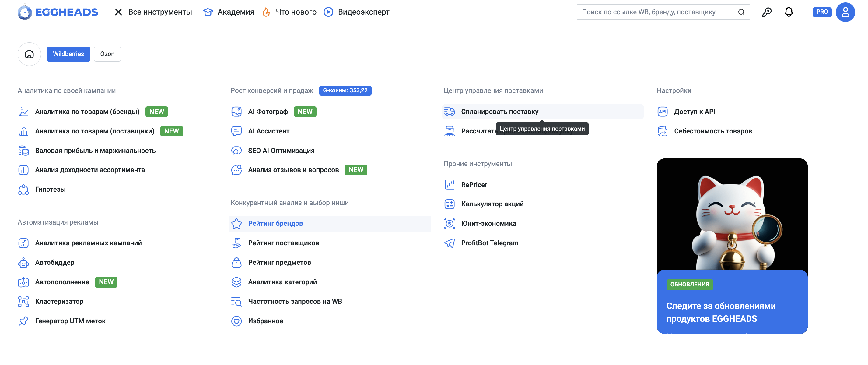This screenshot has width=868, height=365.
Task: Click the Рейтинг брендов star icon
Action: (x=236, y=224)
